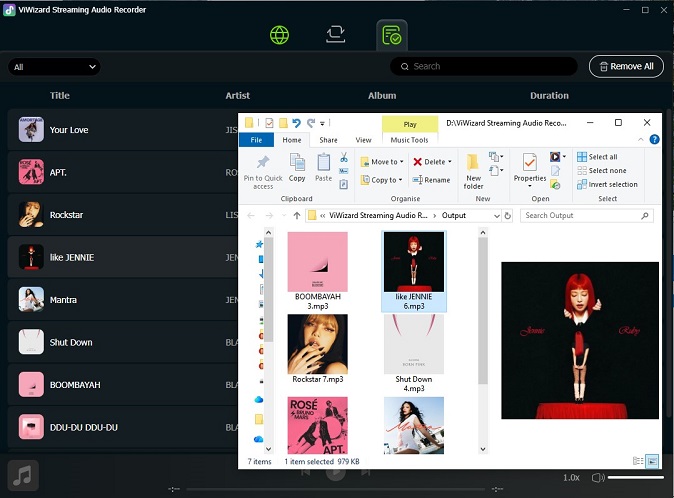Click the file list scrollbar down arrow

(483, 449)
